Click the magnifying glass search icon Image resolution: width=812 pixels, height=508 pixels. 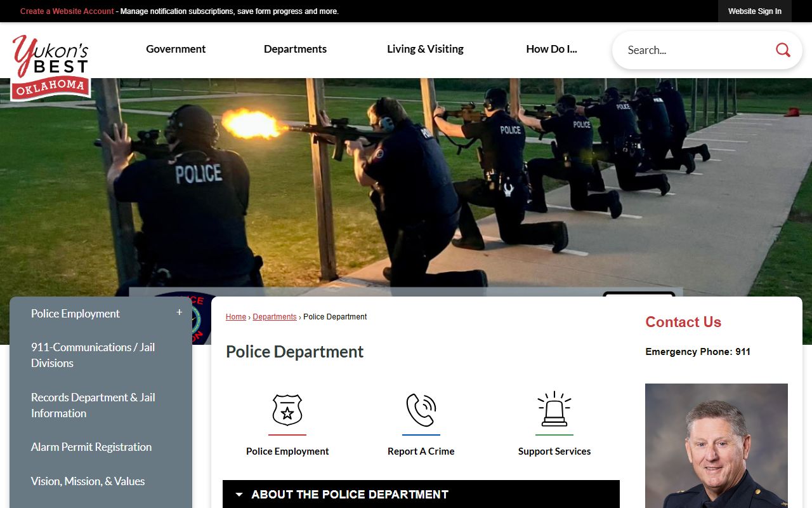[x=783, y=50]
